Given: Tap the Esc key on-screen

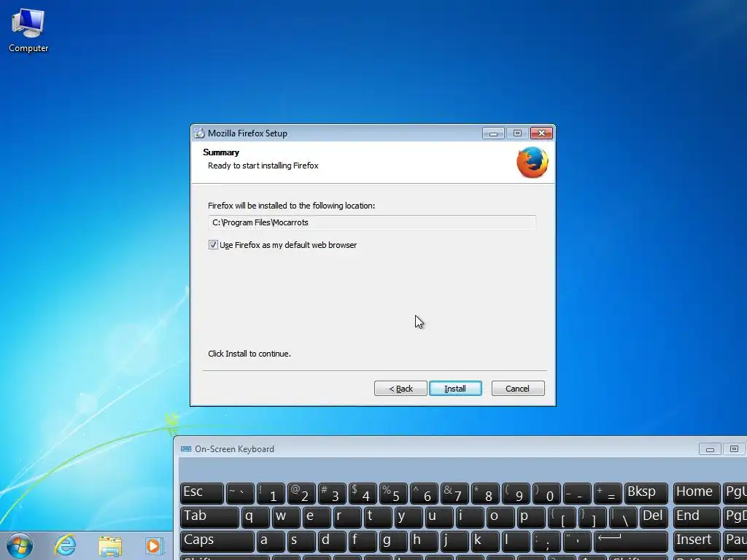Looking at the screenshot, I should click(201, 494).
